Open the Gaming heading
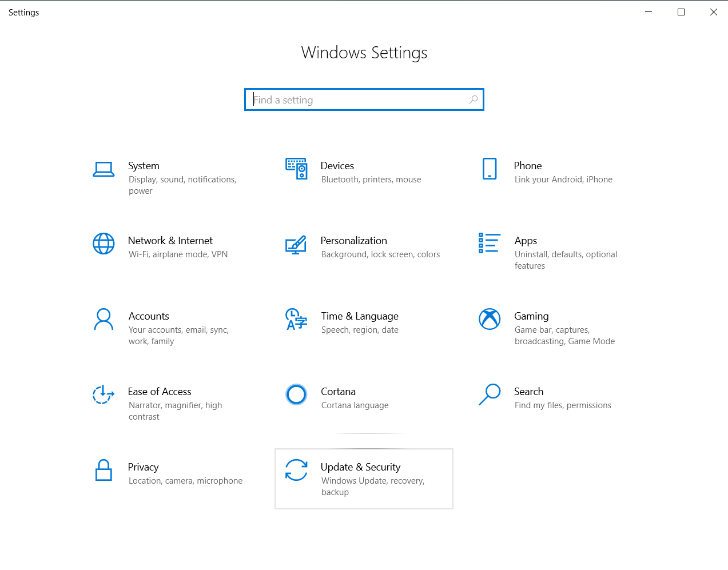Image resolution: width=728 pixels, height=570 pixels. [x=531, y=316]
